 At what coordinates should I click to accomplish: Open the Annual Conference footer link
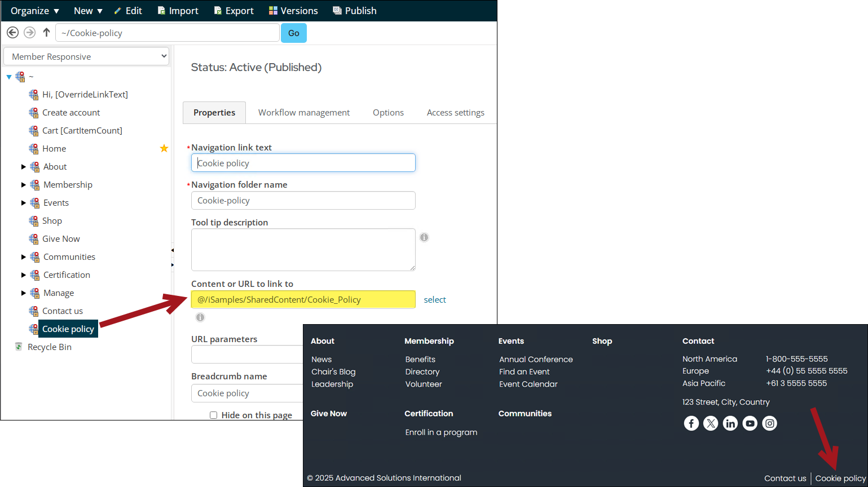(x=536, y=360)
